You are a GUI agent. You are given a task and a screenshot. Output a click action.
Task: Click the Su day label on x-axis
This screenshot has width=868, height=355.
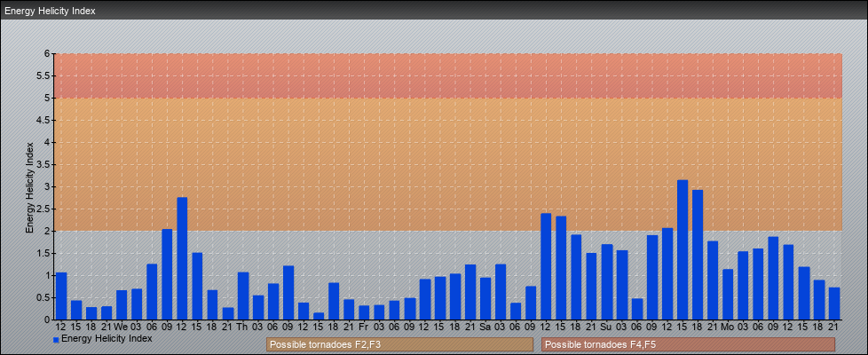point(607,327)
